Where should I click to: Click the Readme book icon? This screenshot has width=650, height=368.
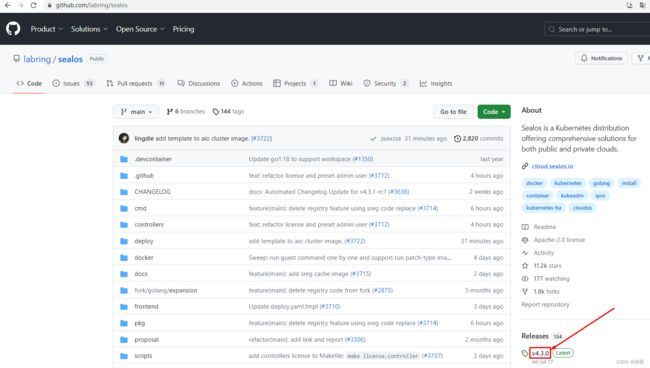[x=525, y=227]
